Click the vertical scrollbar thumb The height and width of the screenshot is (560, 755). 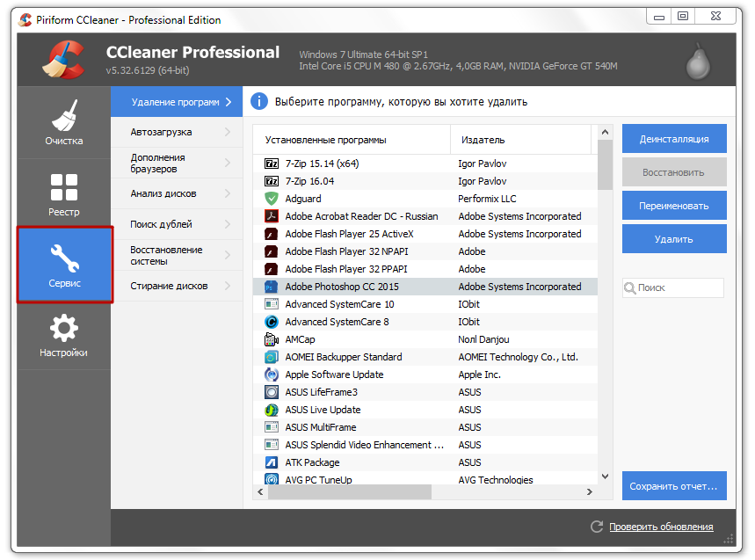(x=606, y=164)
